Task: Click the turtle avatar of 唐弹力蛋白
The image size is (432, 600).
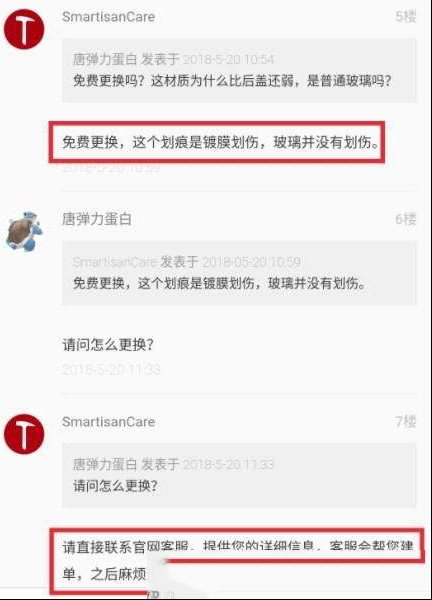Action: 24,231
